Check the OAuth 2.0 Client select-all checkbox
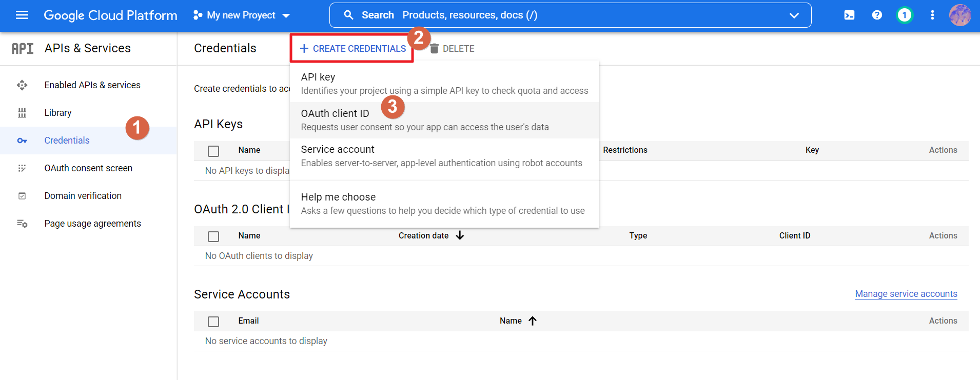Screen dimensions: 980x380 (213, 236)
